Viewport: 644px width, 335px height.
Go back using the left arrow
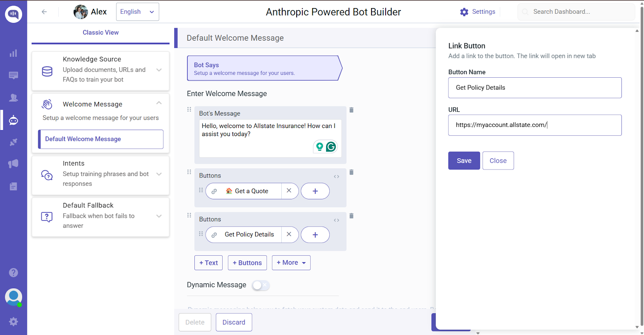44,12
